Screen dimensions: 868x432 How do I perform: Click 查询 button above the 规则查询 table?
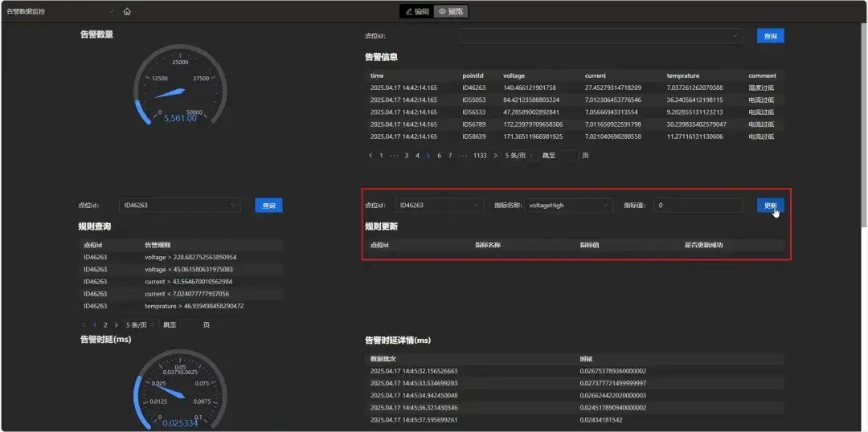(268, 206)
